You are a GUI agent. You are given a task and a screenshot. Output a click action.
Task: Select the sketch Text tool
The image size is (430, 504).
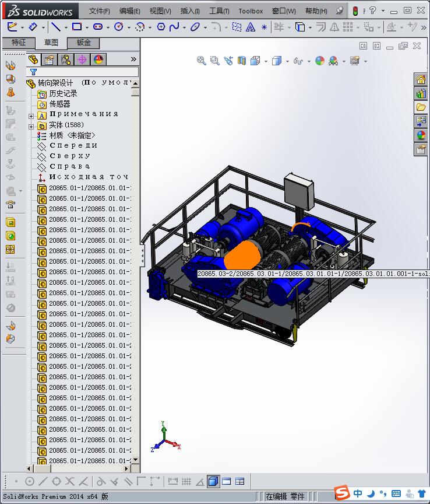(251, 27)
